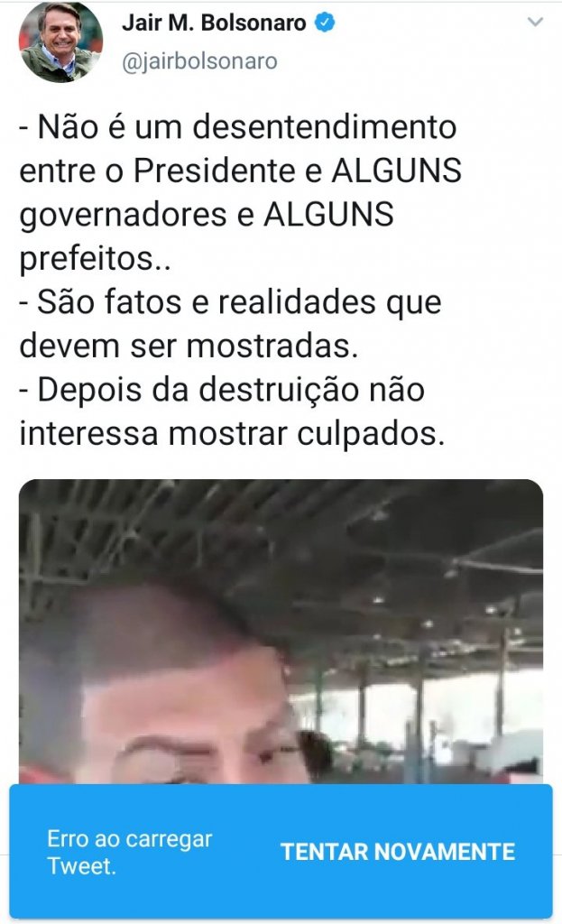The height and width of the screenshot is (924, 562).
Task: Click the blue verified badge checkmark
Action: (325, 23)
